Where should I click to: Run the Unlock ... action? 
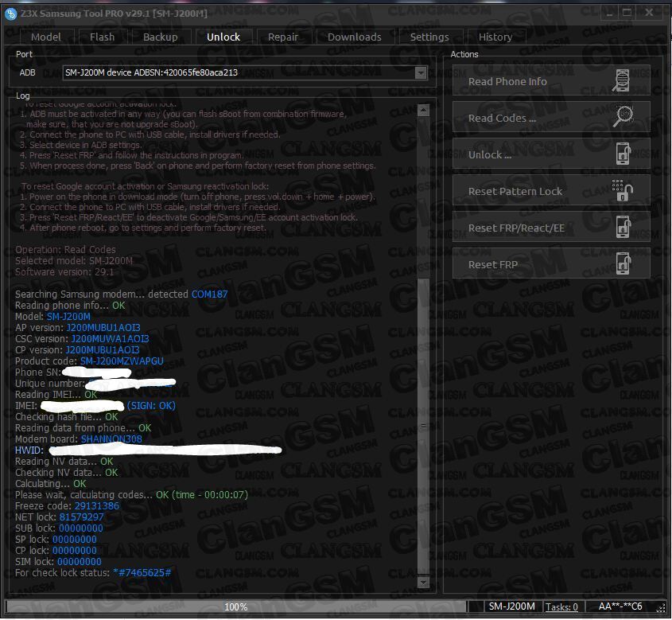551,154
